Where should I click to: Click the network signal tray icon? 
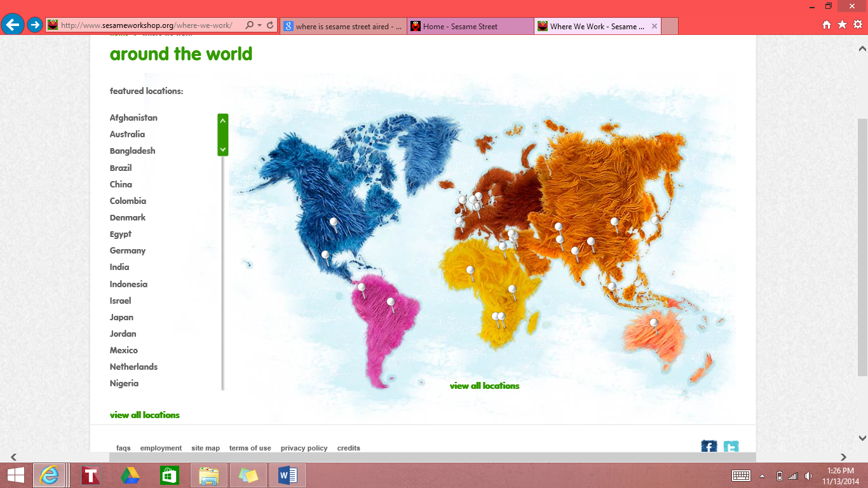[793, 476]
